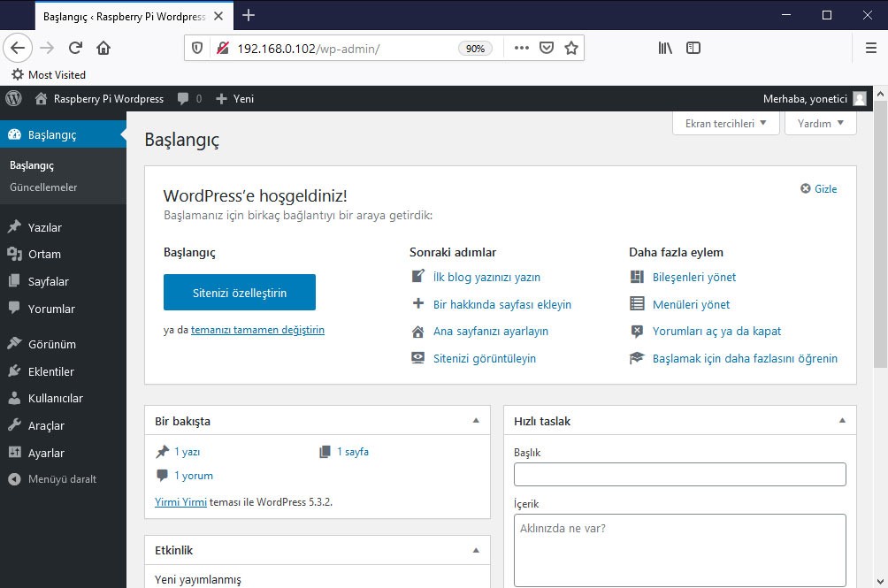Click the comments bubble in admin bar
Screen dimensions: 888x588
[183, 98]
